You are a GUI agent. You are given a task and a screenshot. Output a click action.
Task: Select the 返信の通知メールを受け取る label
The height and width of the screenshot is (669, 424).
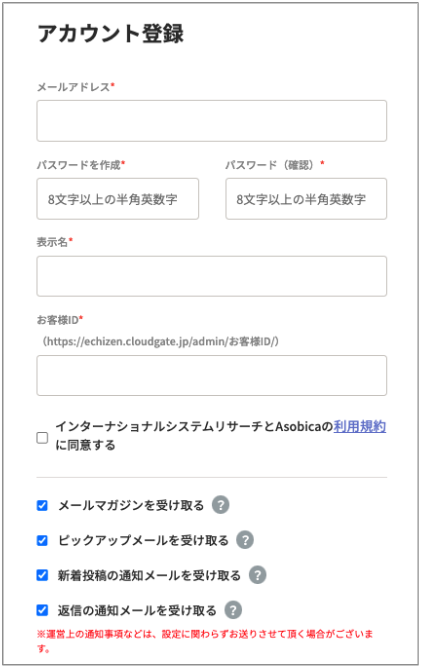point(137,611)
